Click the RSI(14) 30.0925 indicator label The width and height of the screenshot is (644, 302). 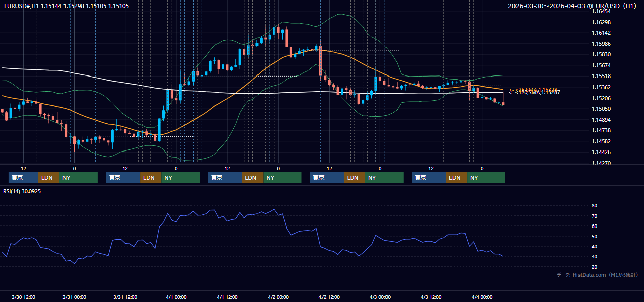pos(22,191)
